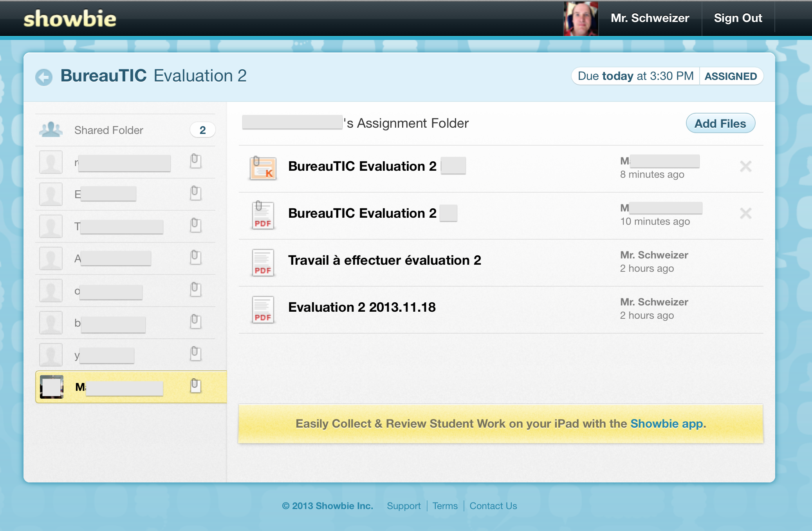Screen dimensions: 812x531
Task: Open Evaluation 2 2013.11.18 PDF icon
Action: pos(263,309)
